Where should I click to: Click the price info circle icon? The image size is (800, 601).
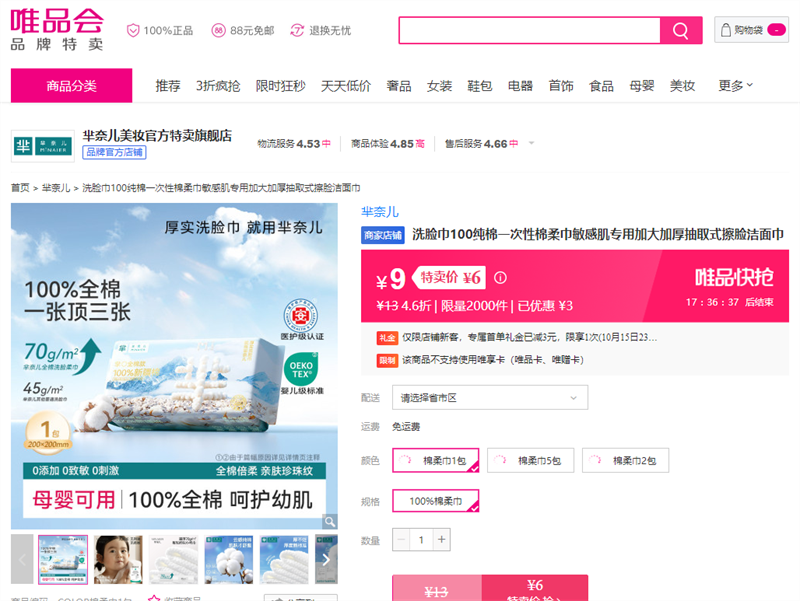point(501,278)
